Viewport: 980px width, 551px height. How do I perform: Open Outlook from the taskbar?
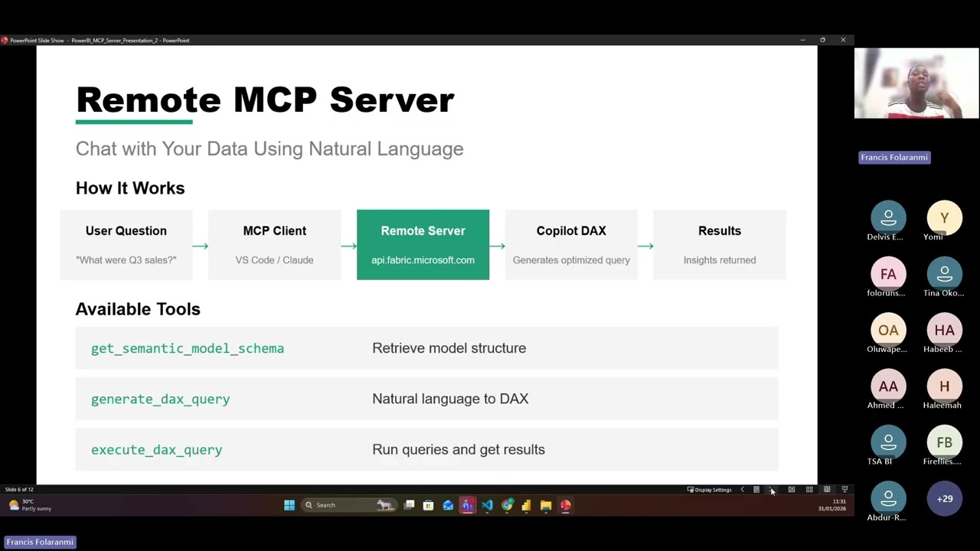(x=448, y=505)
